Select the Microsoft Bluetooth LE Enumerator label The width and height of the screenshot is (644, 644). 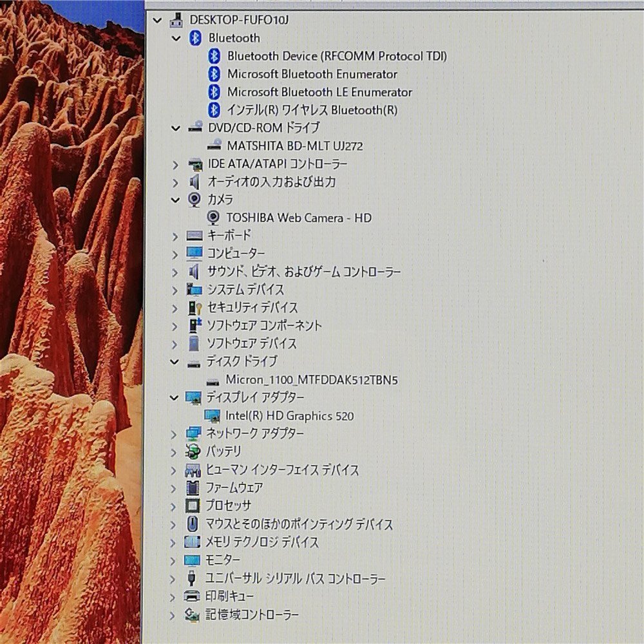pos(319,92)
